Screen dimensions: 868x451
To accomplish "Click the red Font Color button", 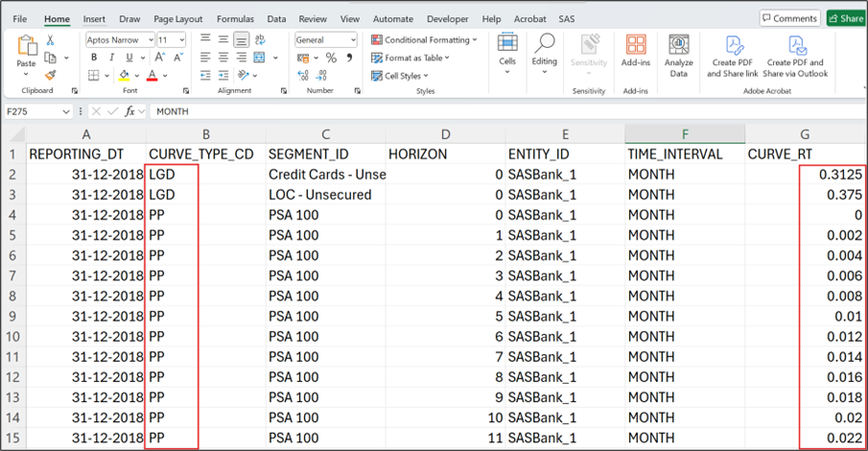I will (152, 76).
